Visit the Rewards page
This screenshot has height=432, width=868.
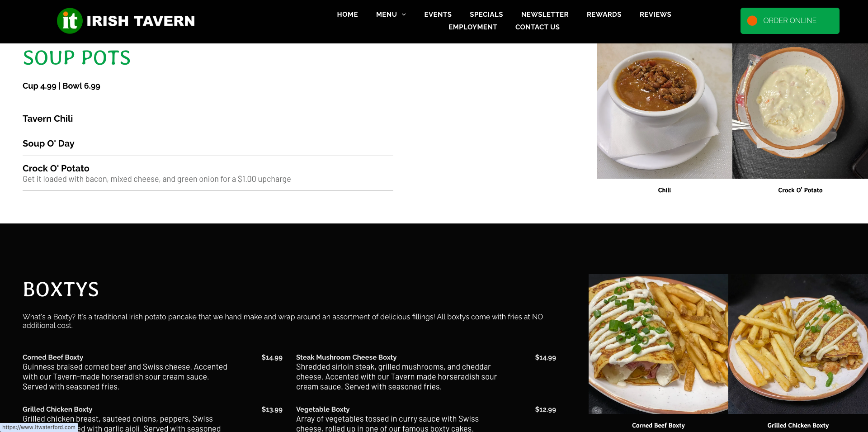pos(604,14)
